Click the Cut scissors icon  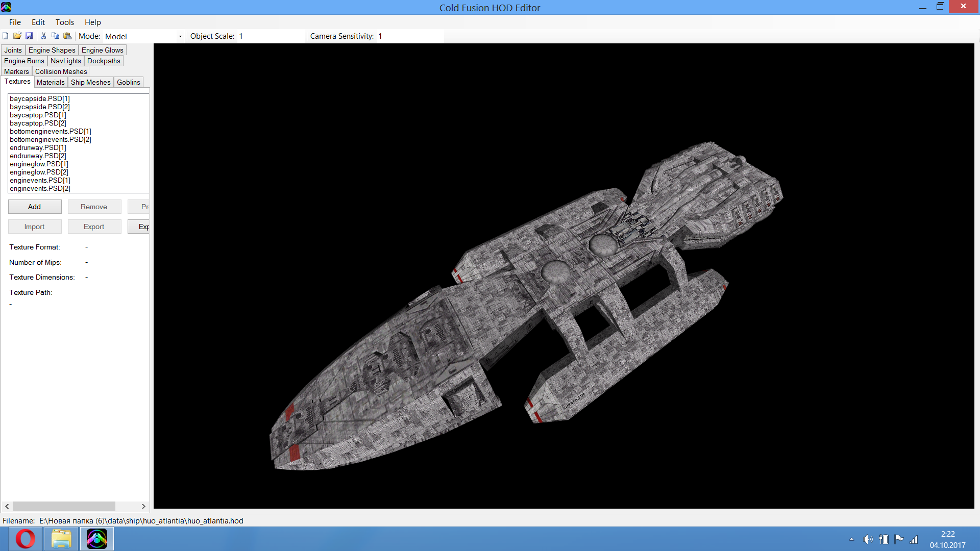44,36
